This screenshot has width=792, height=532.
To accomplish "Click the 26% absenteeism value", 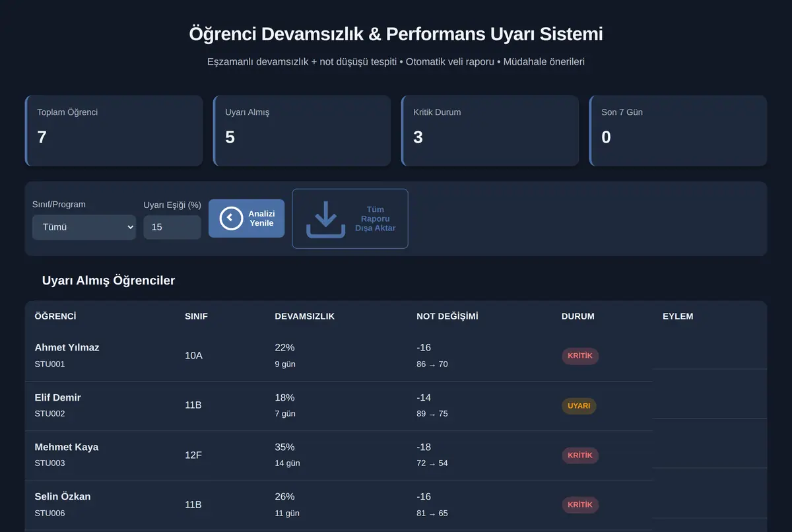I will click(284, 496).
